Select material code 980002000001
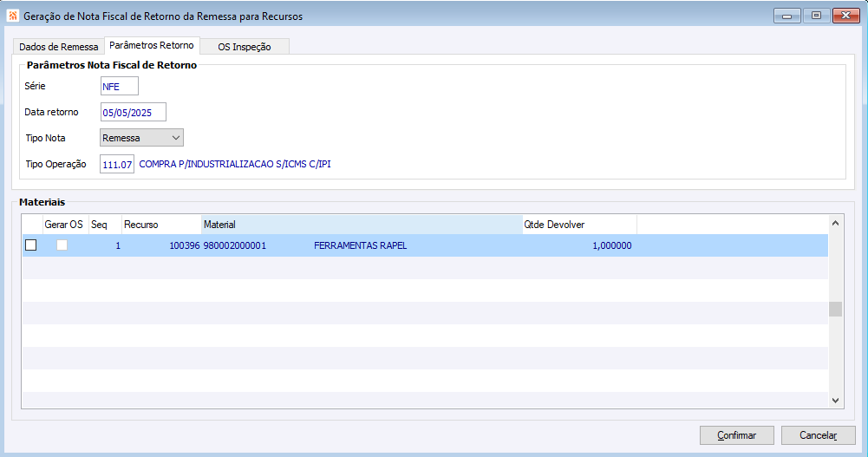This screenshot has height=457, width=868. [x=235, y=245]
